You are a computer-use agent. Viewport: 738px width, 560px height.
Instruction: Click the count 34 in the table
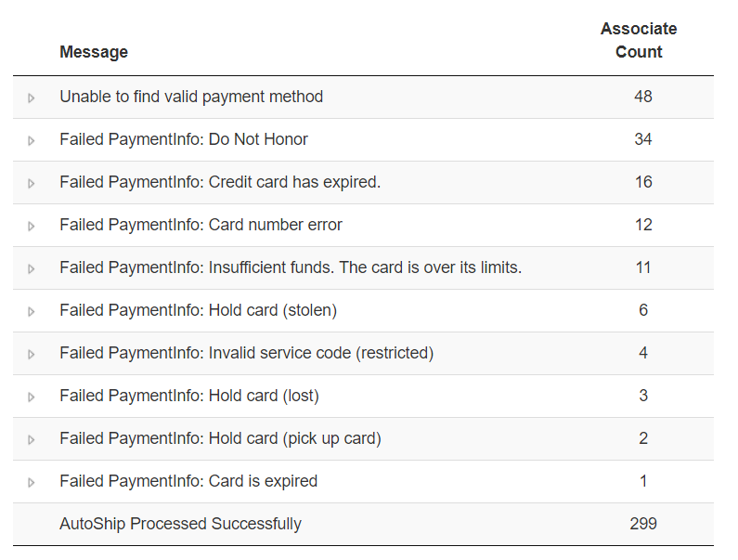click(x=643, y=139)
